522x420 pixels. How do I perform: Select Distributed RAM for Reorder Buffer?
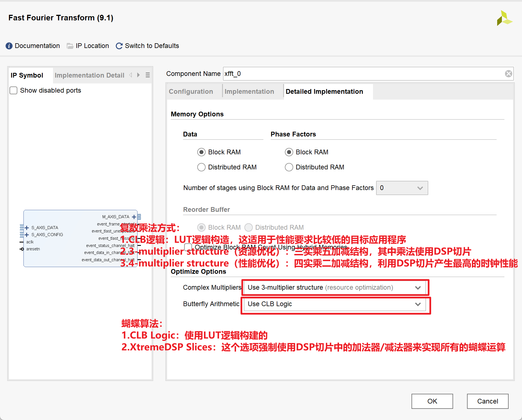tap(248, 227)
